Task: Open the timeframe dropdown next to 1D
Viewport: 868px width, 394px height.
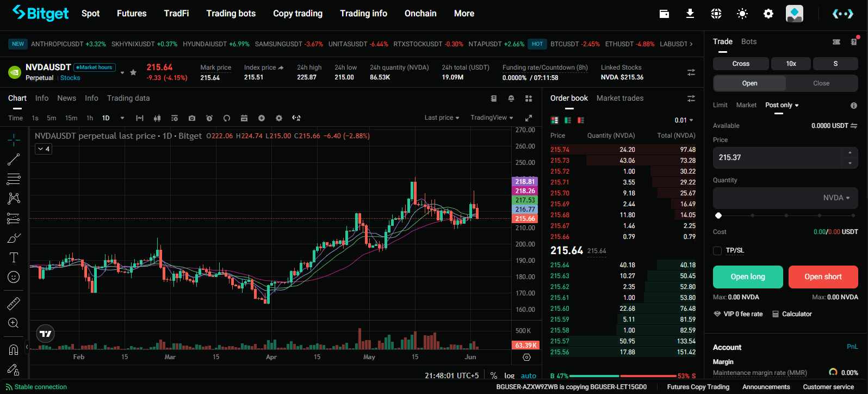Action: (x=122, y=118)
